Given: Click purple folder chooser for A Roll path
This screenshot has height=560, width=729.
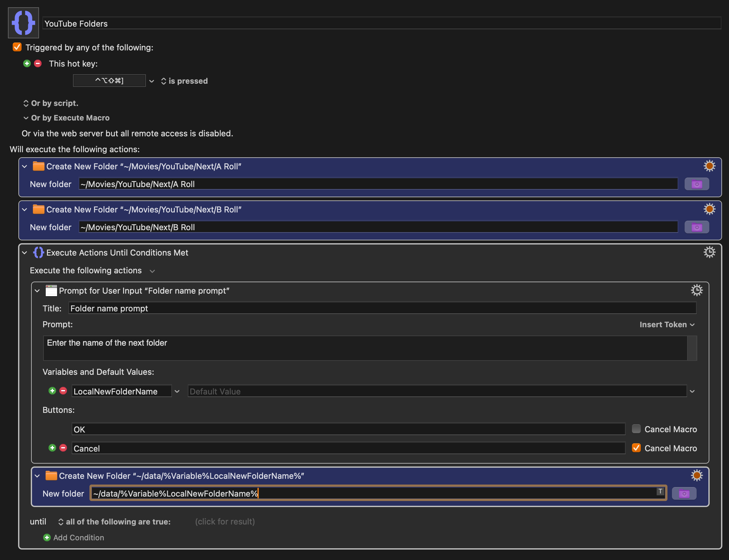Looking at the screenshot, I should (x=696, y=184).
